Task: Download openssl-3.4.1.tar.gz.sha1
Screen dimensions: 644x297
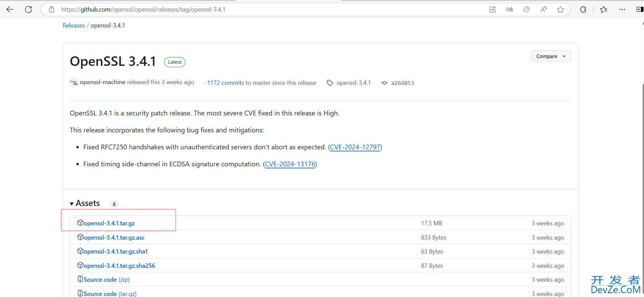Action: [116, 252]
